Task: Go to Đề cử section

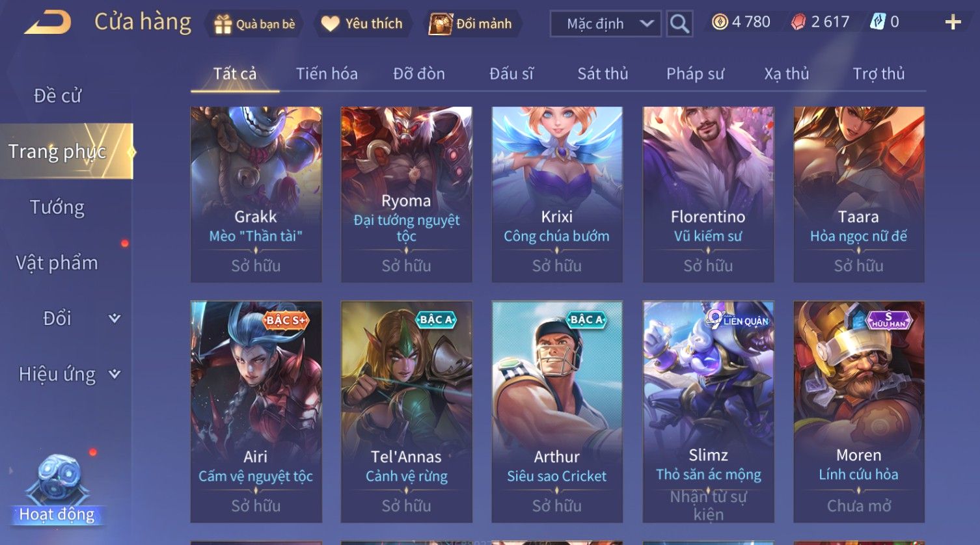Action: [x=57, y=96]
